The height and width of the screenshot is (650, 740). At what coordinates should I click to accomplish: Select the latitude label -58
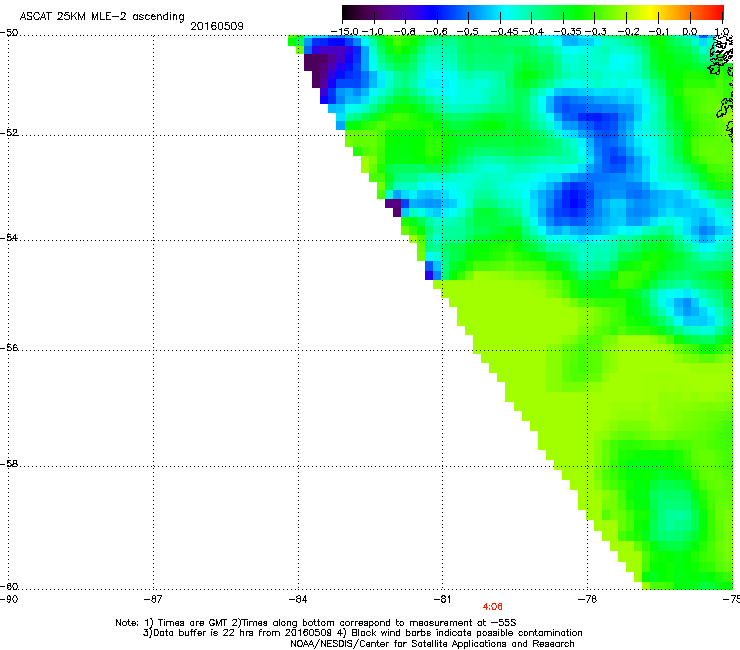click(9, 464)
